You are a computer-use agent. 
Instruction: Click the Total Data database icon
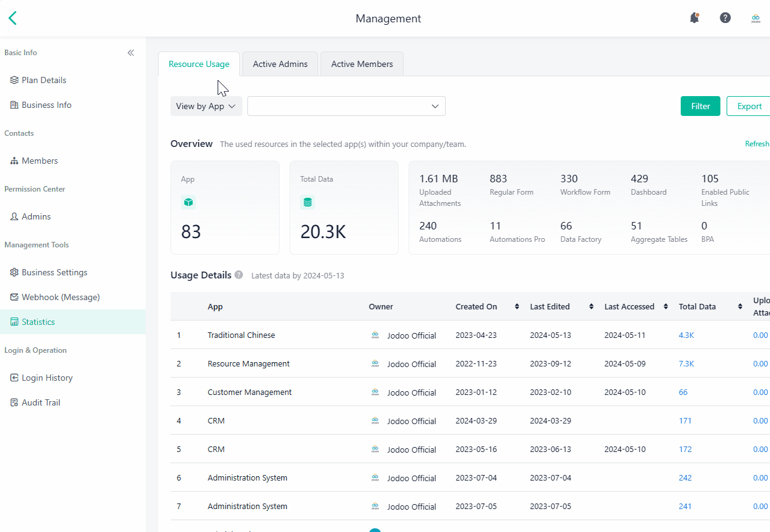[x=308, y=202]
